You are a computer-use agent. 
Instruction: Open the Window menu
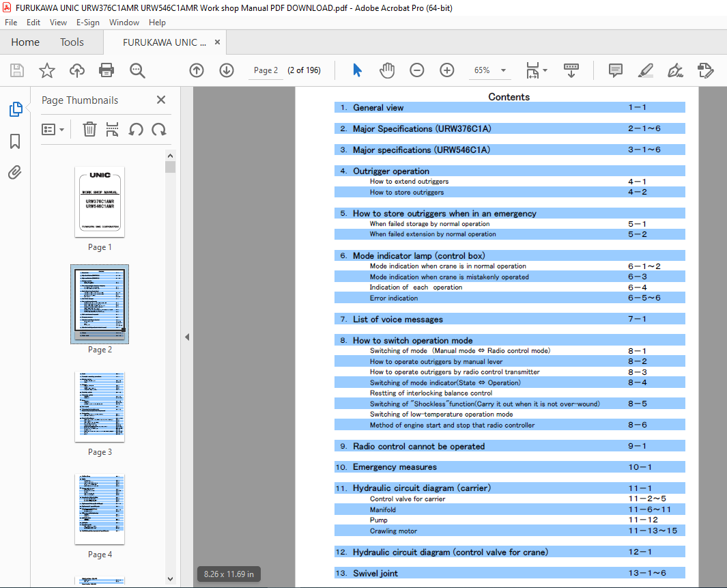(124, 23)
